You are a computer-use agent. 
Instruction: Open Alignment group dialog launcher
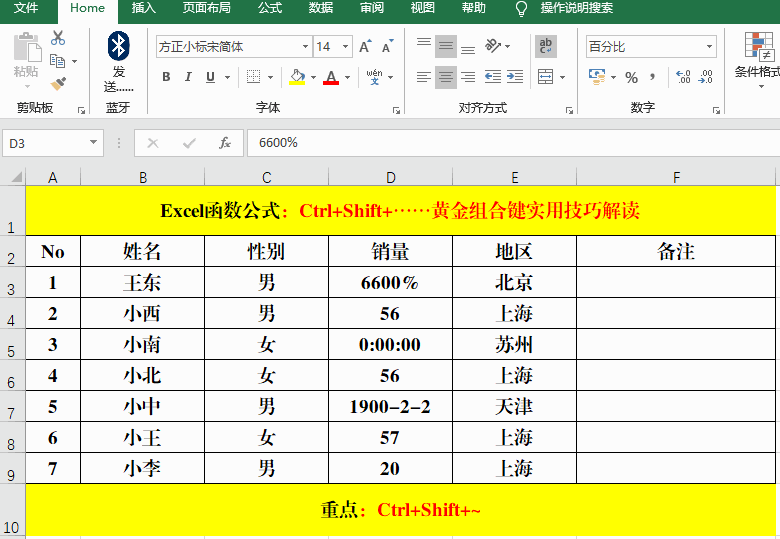coord(569,110)
